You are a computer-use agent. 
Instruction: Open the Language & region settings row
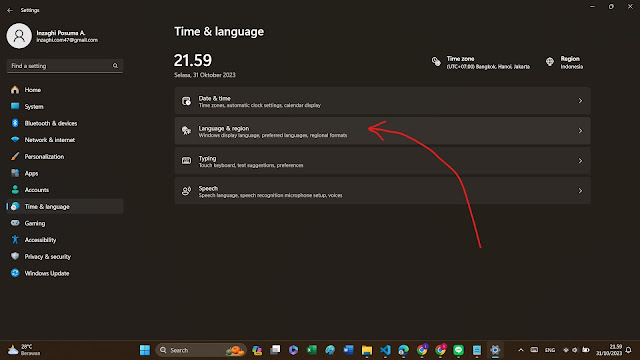pyautogui.click(x=382, y=131)
